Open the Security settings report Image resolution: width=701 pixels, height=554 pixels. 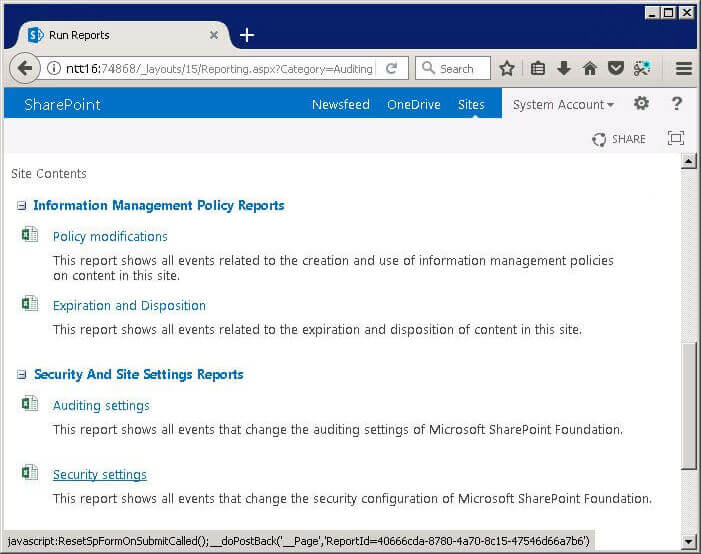(100, 475)
